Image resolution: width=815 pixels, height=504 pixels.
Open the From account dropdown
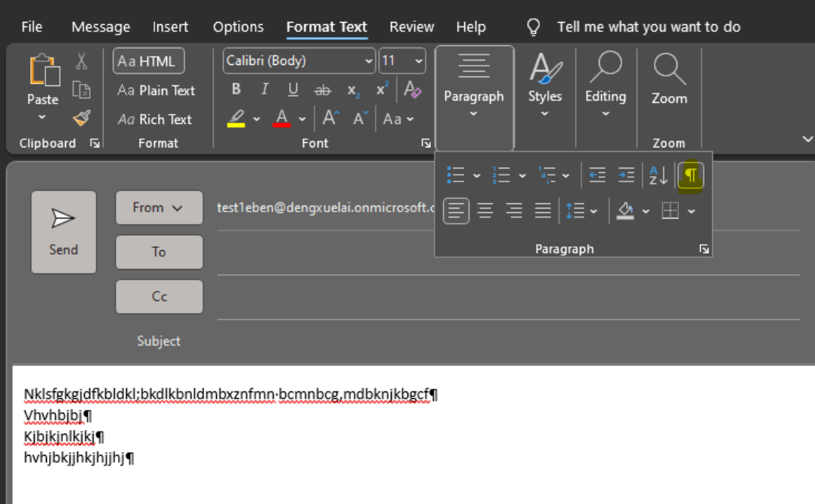click(x=159, y=207)
